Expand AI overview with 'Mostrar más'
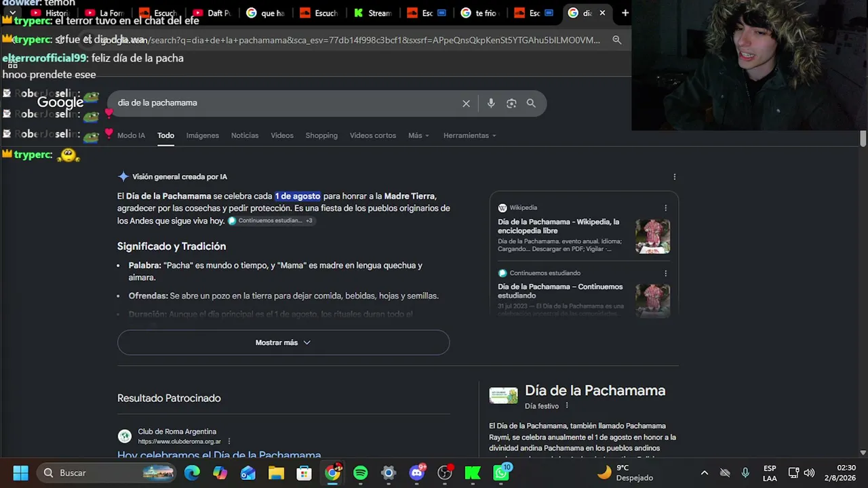The width and height of the screenshot is (868, 488). click(x=283, y=342)
